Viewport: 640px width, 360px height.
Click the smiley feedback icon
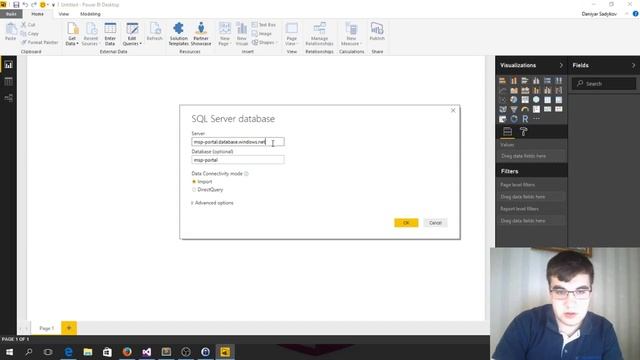coord(42,4)
